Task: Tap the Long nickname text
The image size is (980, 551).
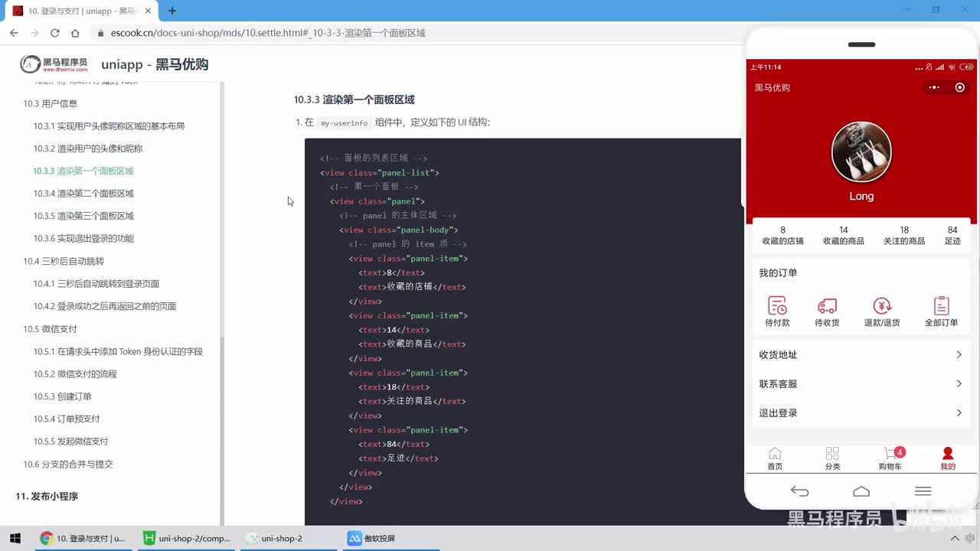Action: (x=861, y=196)
